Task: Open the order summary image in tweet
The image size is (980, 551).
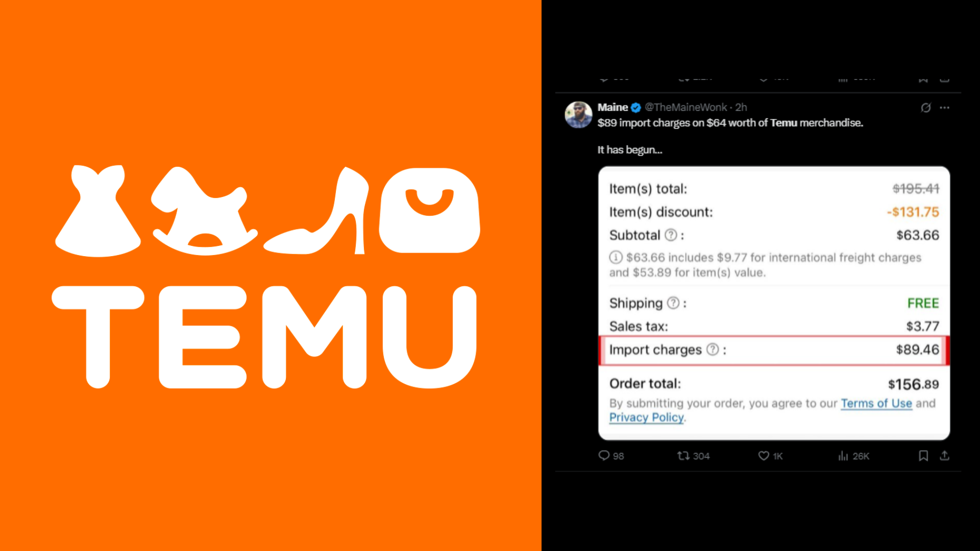Action: coord(774,303)
